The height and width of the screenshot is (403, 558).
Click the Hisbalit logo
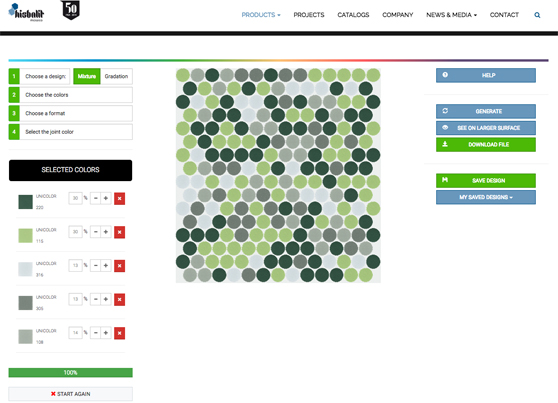click(26, 12)
